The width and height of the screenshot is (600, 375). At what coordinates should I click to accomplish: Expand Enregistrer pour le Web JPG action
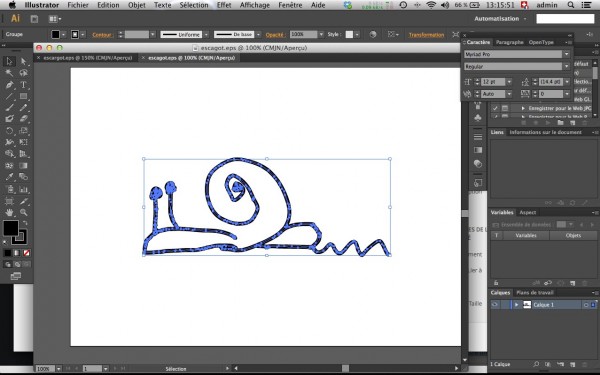[x=523, y=108]
